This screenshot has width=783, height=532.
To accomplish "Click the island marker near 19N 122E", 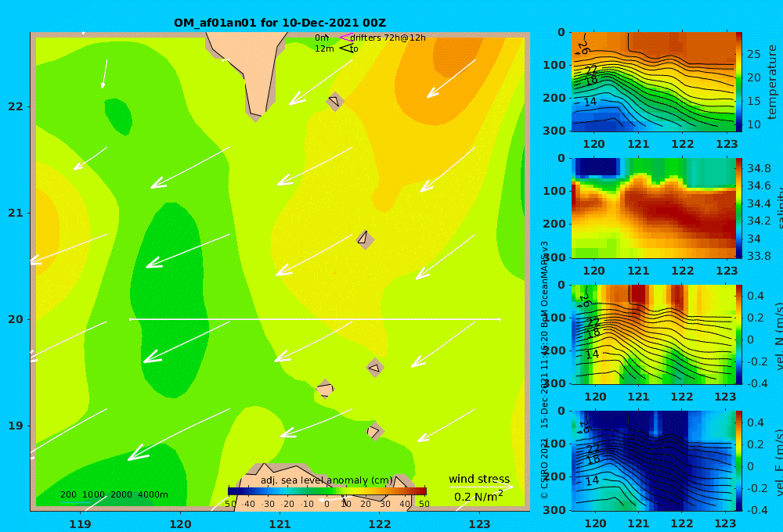I will pos(374,431).
